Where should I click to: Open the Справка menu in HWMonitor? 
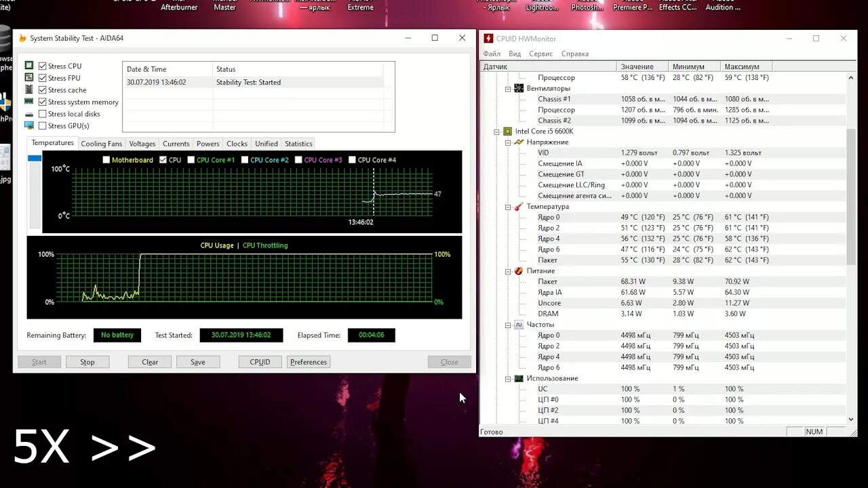coord(575,54)
